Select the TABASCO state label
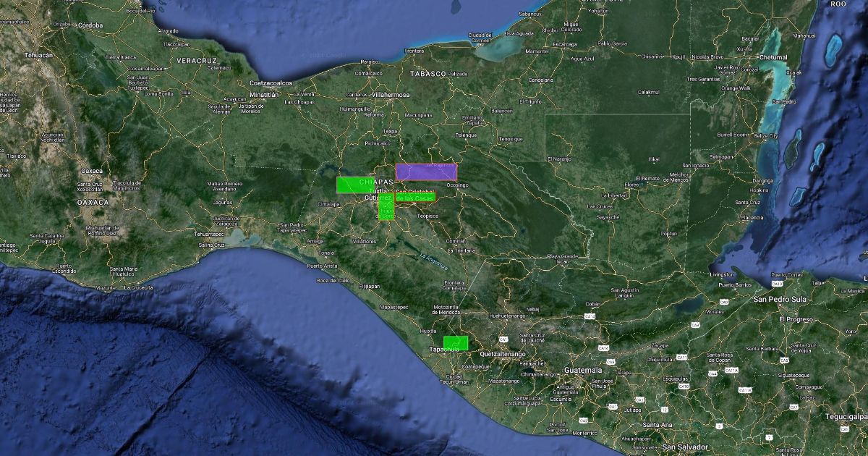868x456 pixels. 426,74
